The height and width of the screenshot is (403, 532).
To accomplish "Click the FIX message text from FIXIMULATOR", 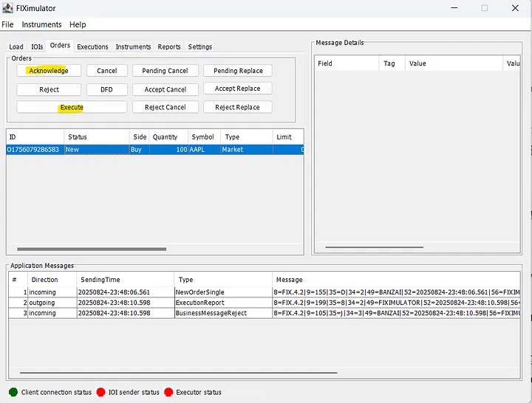I will [396, 303].
